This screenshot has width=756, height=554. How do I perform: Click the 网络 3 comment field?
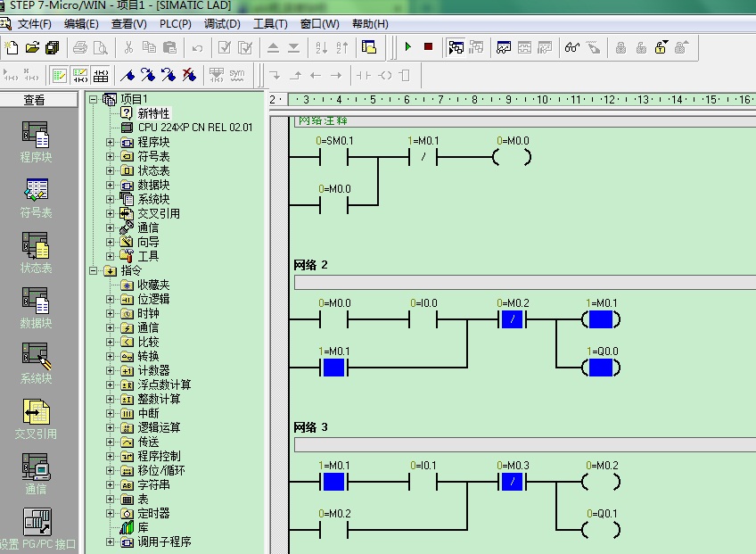(x=524, y=444)
